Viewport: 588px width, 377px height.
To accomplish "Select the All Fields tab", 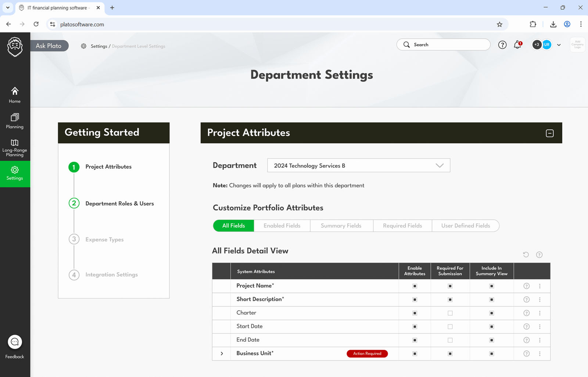I will click(x=233, y=226).
